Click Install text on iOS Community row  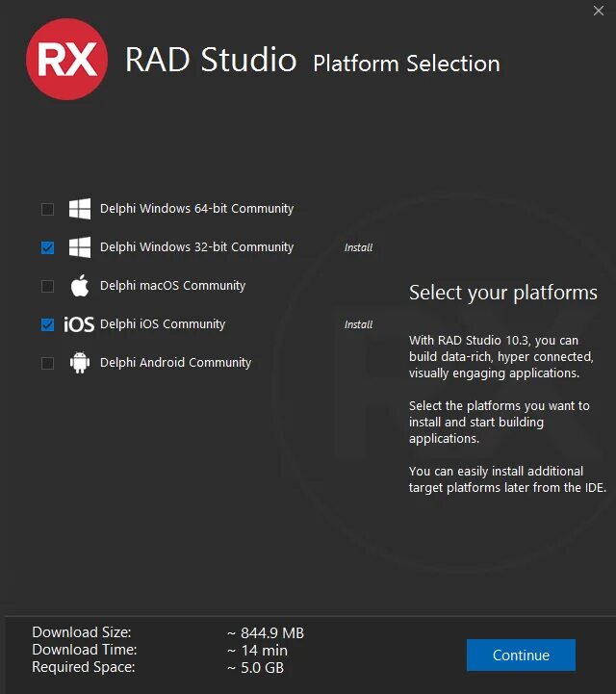(x=358, y=324)
